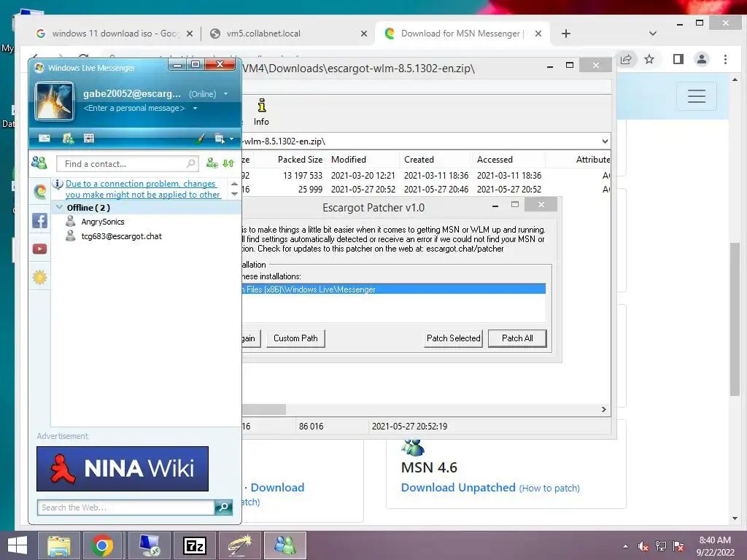Open File Explorer from the taskbar
This screenshot has height=560, width=747.
click(58, 545)
